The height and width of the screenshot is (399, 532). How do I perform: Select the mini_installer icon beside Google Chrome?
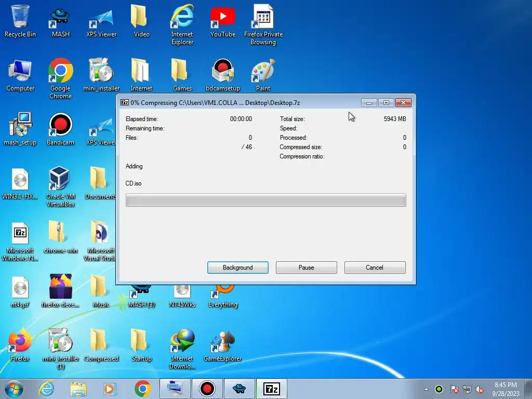click(101, 75)
